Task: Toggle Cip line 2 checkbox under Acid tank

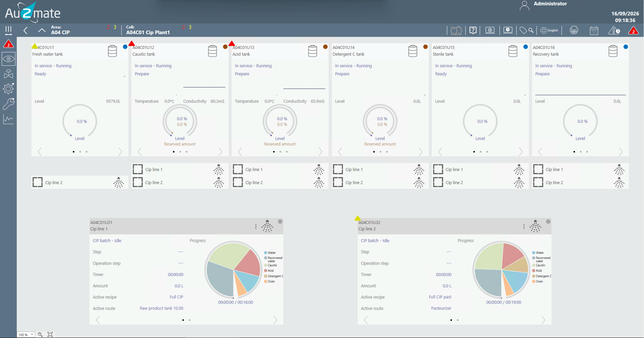Action: click(x=238, y=182)
